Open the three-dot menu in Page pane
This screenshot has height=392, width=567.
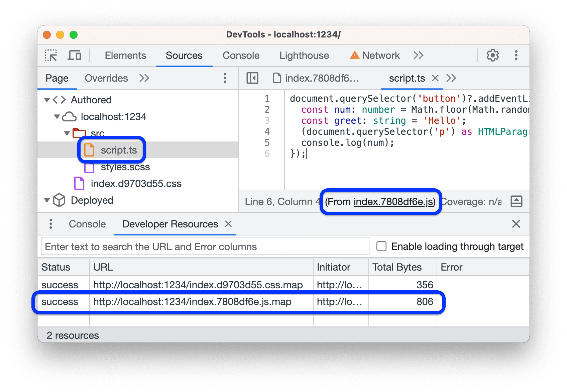click(x=225, y=78)
